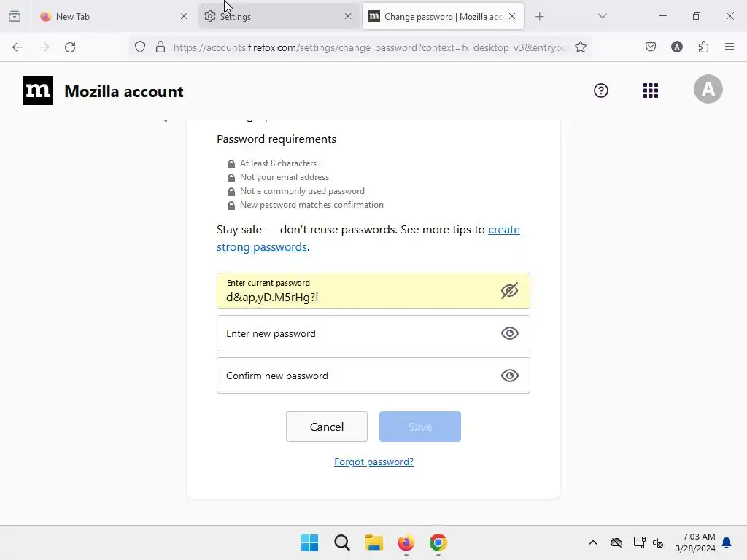The height and width of the screenshot is (560, 747).
Task: Show the new password text
Action: point(510,333)
